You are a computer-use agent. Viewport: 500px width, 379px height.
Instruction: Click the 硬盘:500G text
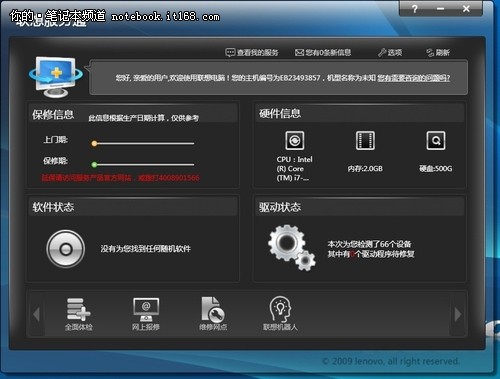tap(436, 169)
